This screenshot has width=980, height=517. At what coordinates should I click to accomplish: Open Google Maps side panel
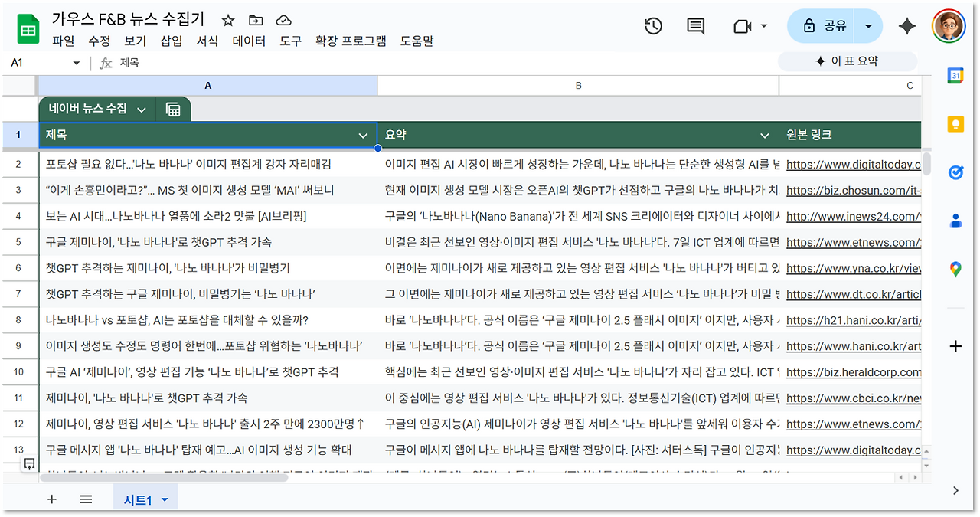tap(955, 270)
